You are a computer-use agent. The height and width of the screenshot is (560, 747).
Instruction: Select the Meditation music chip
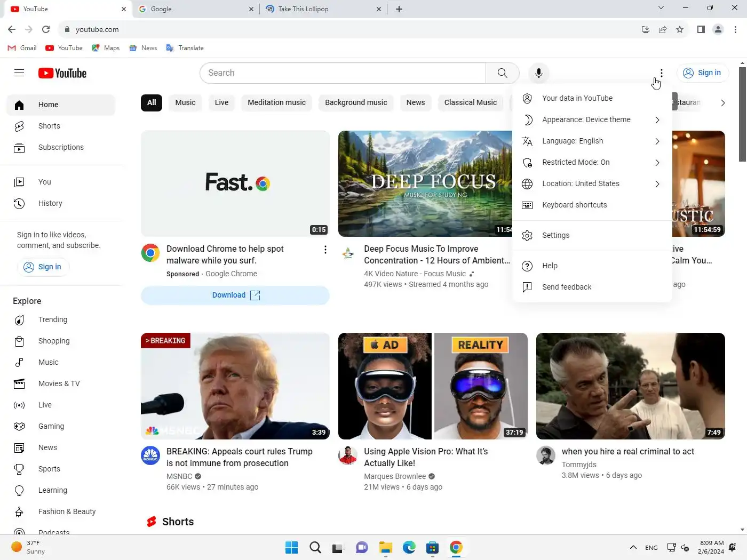276,102
